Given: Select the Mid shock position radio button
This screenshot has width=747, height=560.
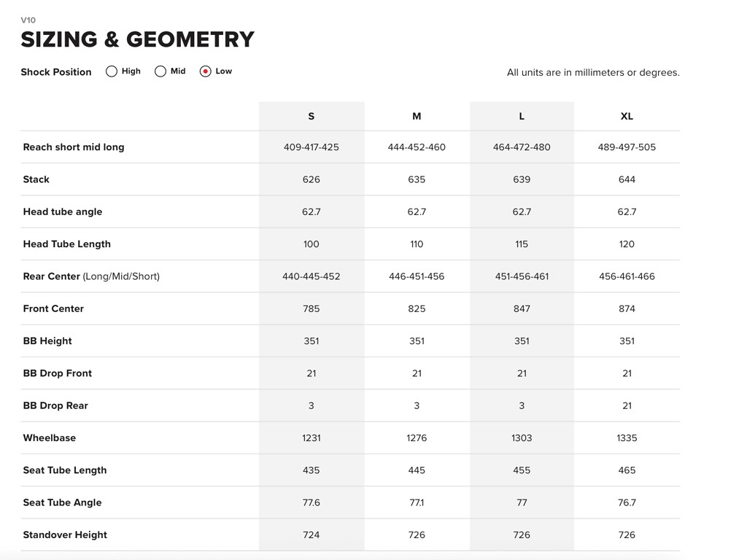Looking at the screenshot, I should (160, 71).
